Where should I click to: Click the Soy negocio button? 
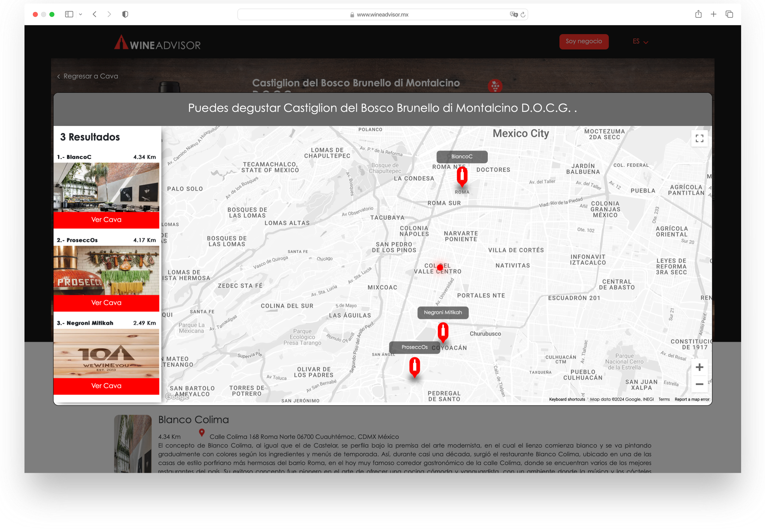[x=584, y=41]
